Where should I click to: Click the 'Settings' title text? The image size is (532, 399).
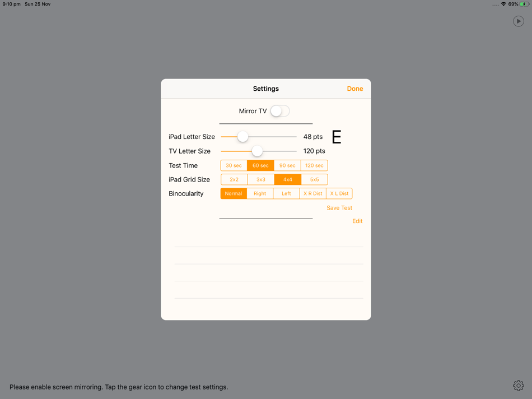point(266,89)
